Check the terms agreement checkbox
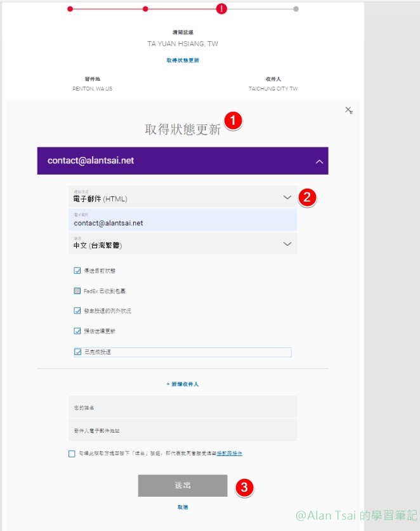The image size is (420, 531). [x=72, y=454]
